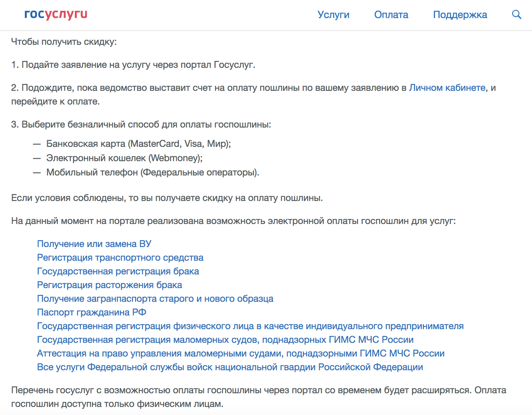
Task: Click step 3 'Выберите безналичный способ' text
Action: pos(141,124)
